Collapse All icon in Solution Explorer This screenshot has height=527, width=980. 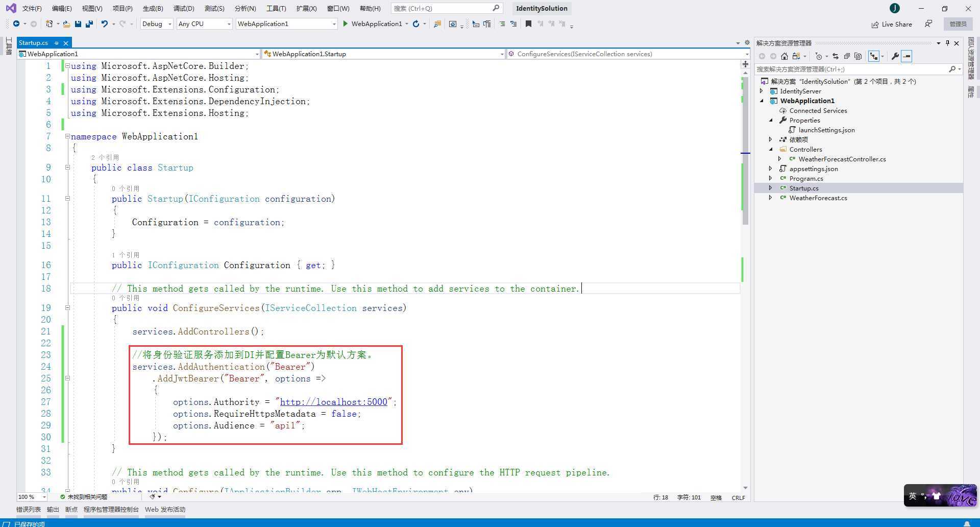(847, 56)
